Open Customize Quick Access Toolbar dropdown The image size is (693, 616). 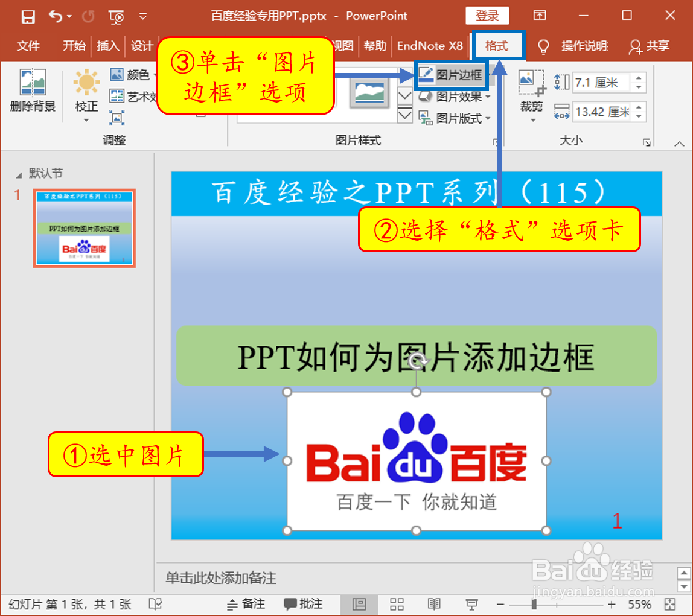coord(142,17)
